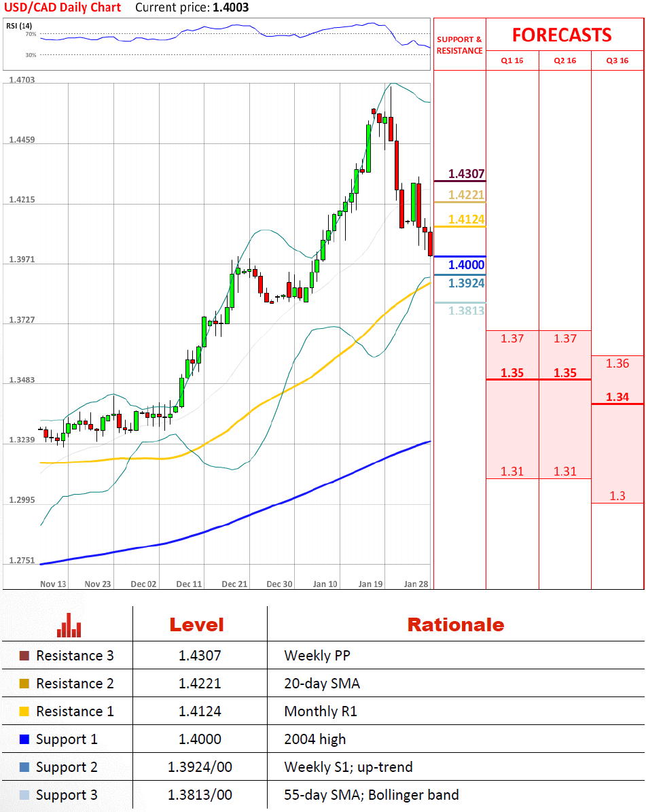The height and width of the screenshot is (812, 646).
Task: Click the 55-day SMA; Bollinger band rationale
Action: 372,795
